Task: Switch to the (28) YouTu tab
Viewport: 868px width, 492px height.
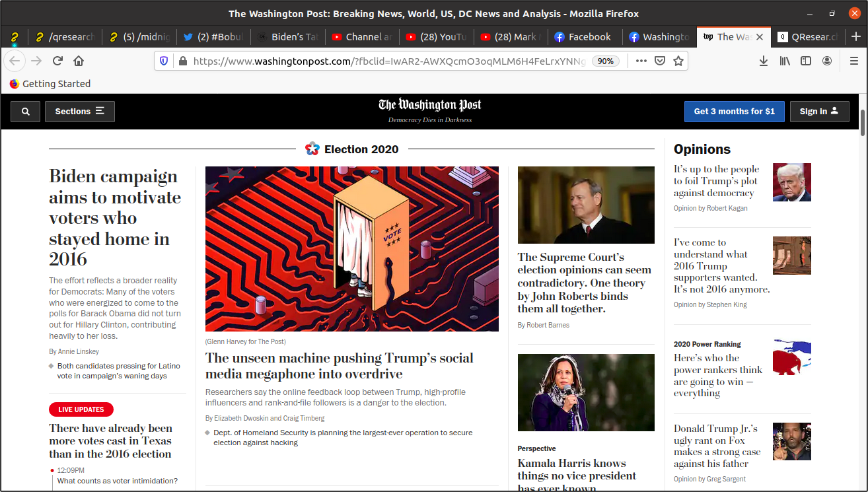Action: (x=437, y=37)
